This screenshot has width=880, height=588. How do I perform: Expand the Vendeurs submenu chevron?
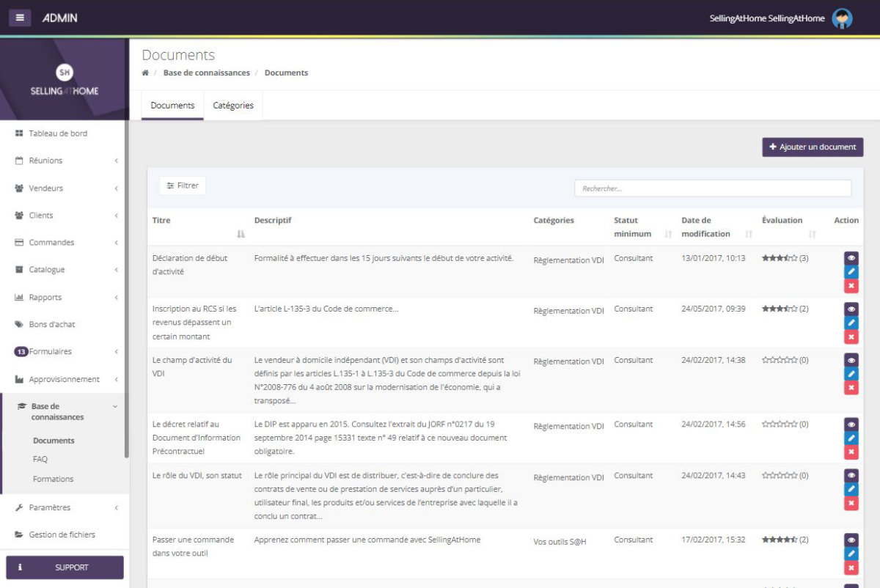click(x=116, y=188)
